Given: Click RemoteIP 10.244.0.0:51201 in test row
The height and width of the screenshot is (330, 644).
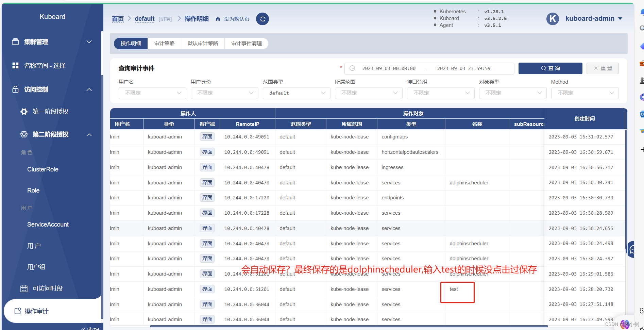Looking at the screenshot, I should click(247, 289).
